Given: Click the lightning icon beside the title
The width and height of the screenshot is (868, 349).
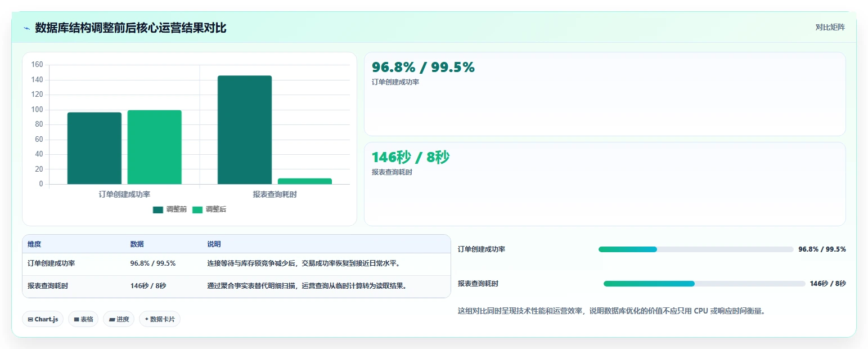Looking at the screenshot, I should point(26,28).
